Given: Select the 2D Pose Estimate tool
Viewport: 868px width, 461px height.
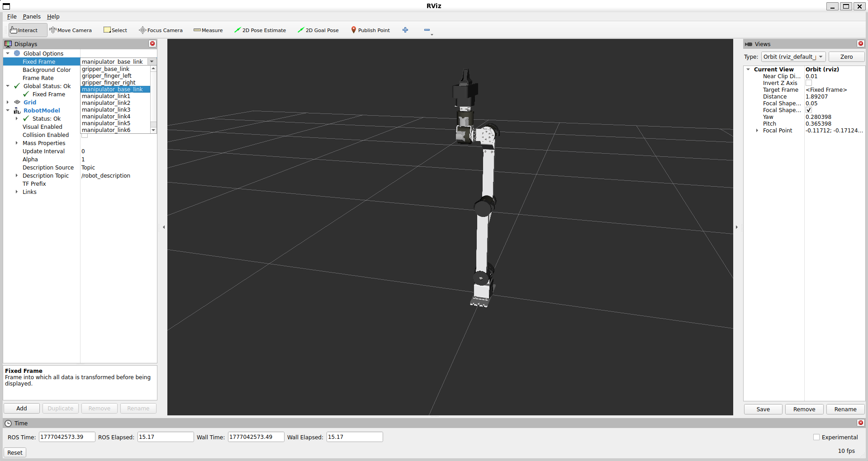Looking at the screenshot, I should pos(260,30).
